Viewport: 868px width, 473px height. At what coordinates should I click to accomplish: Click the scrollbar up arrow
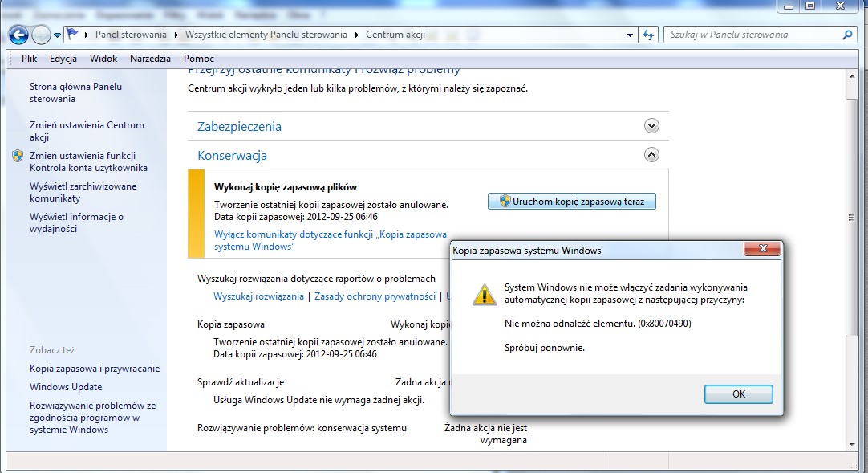coord(852,76)
